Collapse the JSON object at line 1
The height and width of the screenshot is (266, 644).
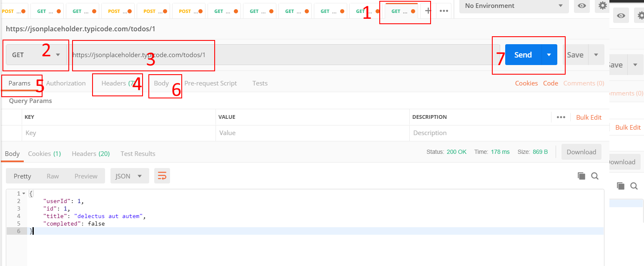point(24,193)
